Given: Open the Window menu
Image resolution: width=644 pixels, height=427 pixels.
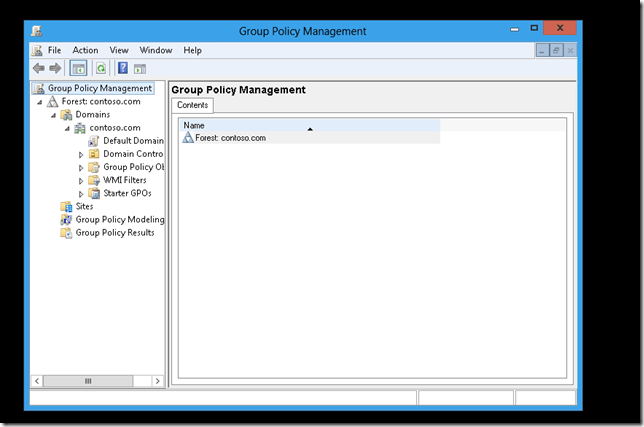Looking at the screenshot, I should [156, 50].
